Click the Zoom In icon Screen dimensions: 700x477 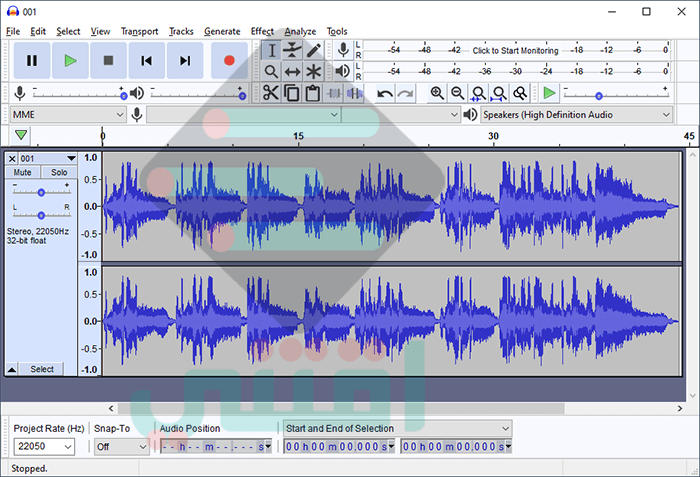437,93
